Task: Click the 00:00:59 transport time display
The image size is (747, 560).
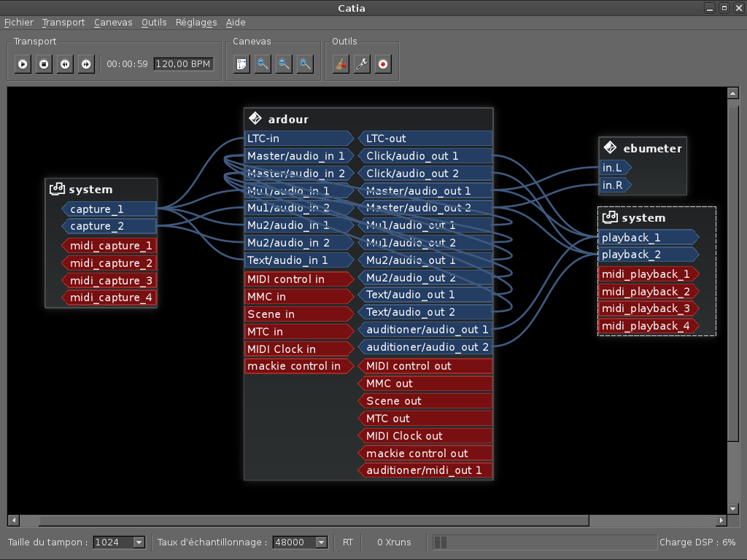Action: tap(127, 64)
